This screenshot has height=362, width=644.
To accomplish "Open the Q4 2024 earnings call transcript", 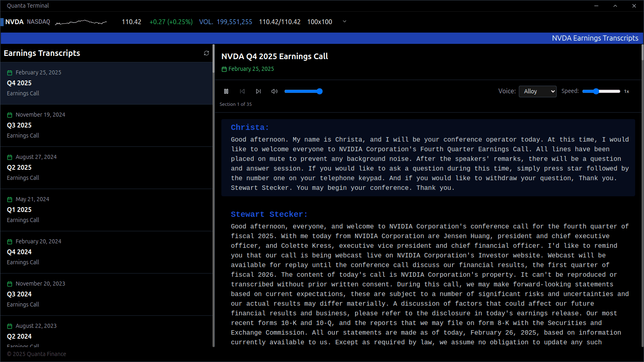I will point(106,252).
